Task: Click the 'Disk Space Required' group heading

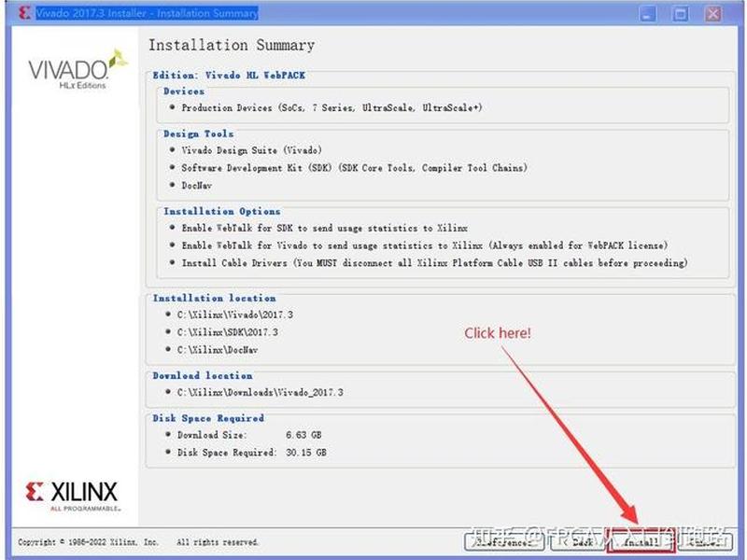Action: click(x=208, y=418)
